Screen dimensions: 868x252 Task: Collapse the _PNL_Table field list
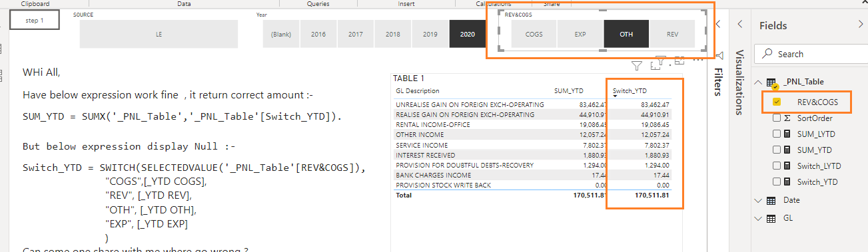click(758, 82)
